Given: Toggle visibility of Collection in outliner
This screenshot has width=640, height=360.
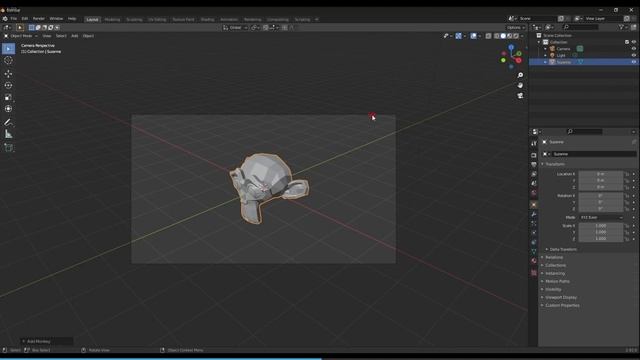Looking at the screenshot, I should tap(634, 42).
